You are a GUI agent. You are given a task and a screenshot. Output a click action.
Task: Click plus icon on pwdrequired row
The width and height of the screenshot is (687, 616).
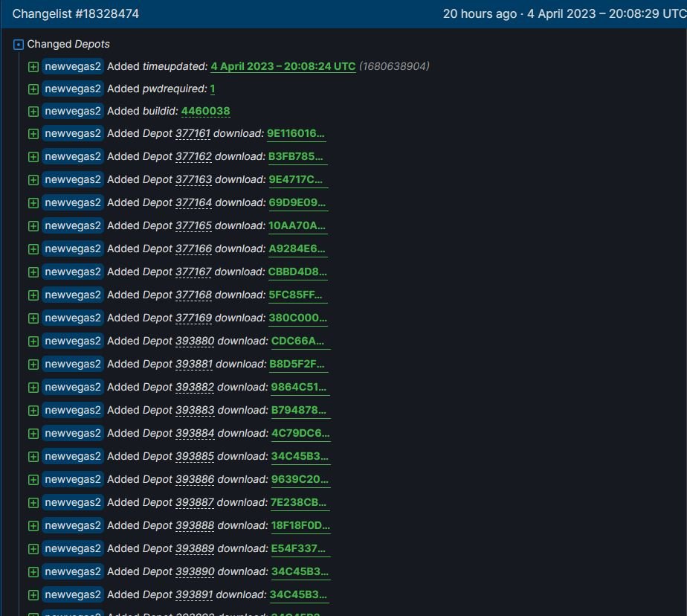(x=33, y=89)
